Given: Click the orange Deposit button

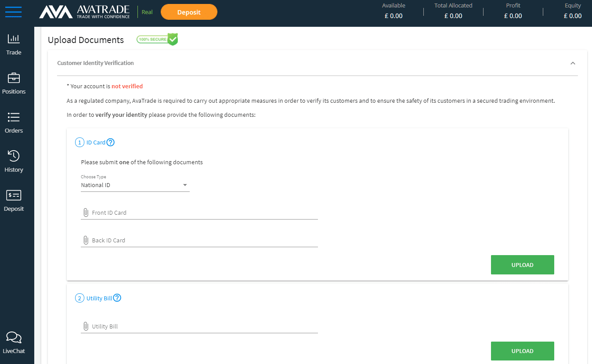Looking at the screenshot, I should pyautogui.click(x=189, y=12).
